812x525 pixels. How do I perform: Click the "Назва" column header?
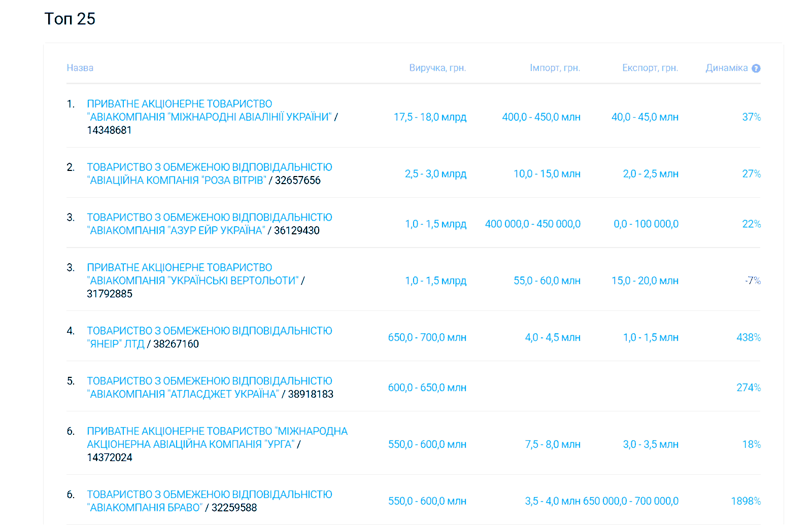(x=80, y=68)
